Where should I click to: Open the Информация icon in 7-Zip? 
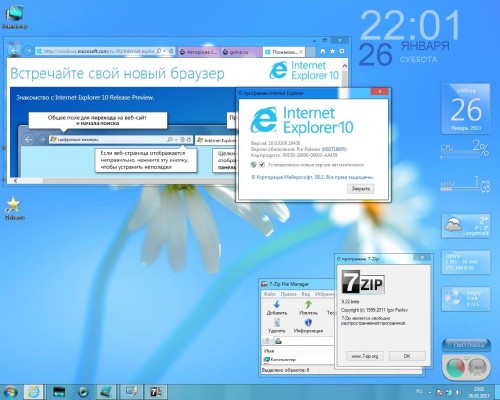[308, 326]
